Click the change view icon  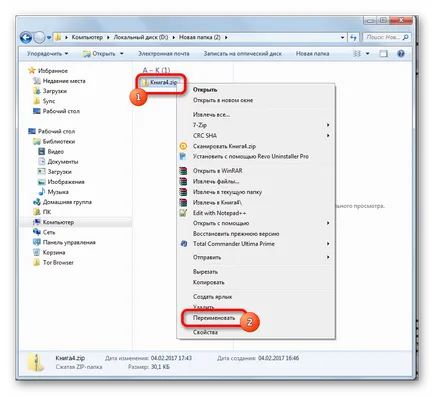click(357, 53)
